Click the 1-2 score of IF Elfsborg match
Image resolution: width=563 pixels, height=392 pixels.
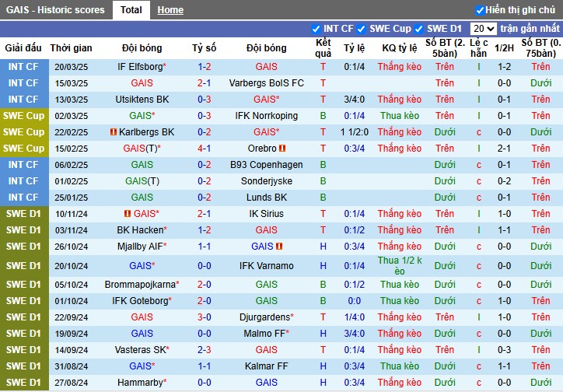coord(204,67)
